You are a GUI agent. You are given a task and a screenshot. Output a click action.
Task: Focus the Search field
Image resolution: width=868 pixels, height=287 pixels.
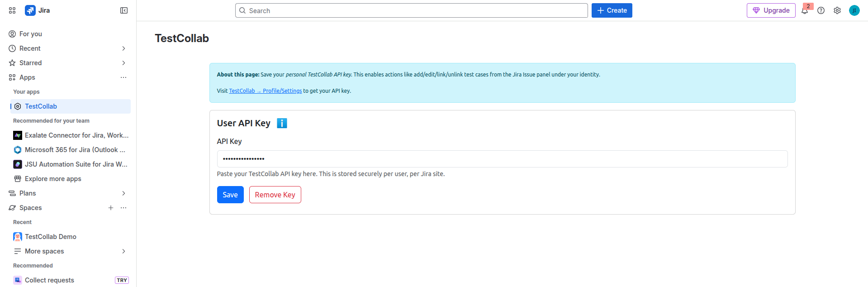click(412, 10)
